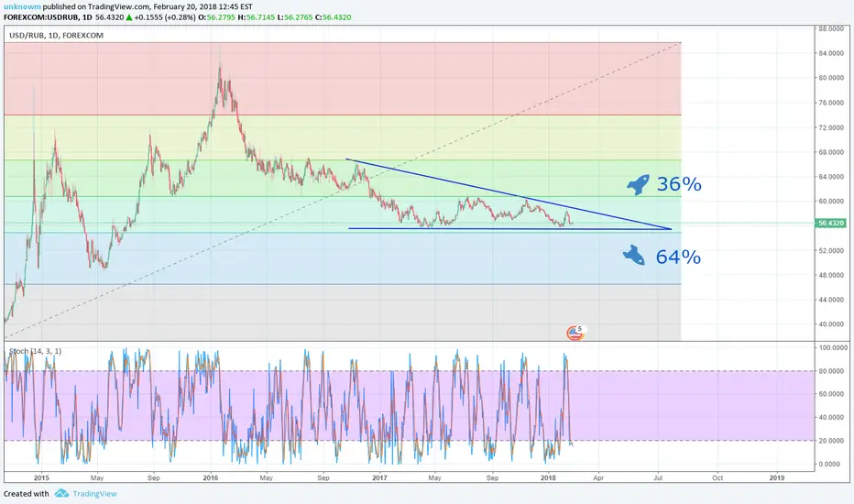Image resolution: width=854 pixels, height=504 pixels.
Task: Click the 'FOREXCOM:USDRUB, 1D' symbol header
Action: [x=48, y=17]
